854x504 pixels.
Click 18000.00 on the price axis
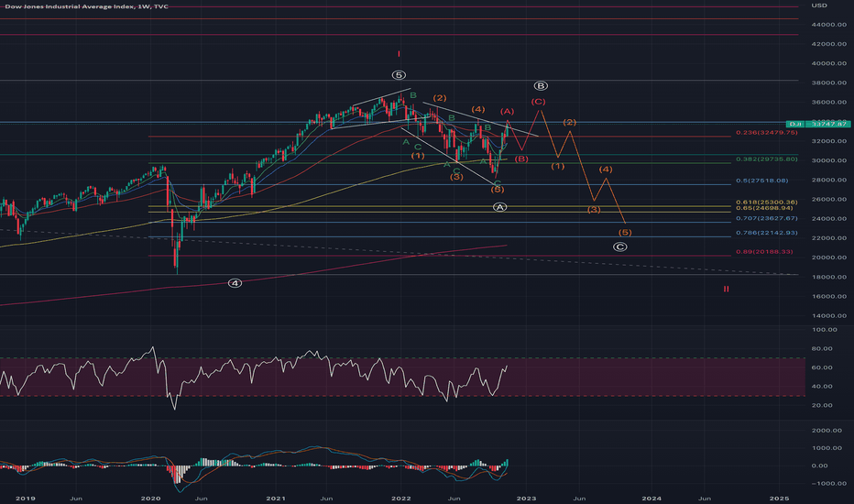[828, 277]
